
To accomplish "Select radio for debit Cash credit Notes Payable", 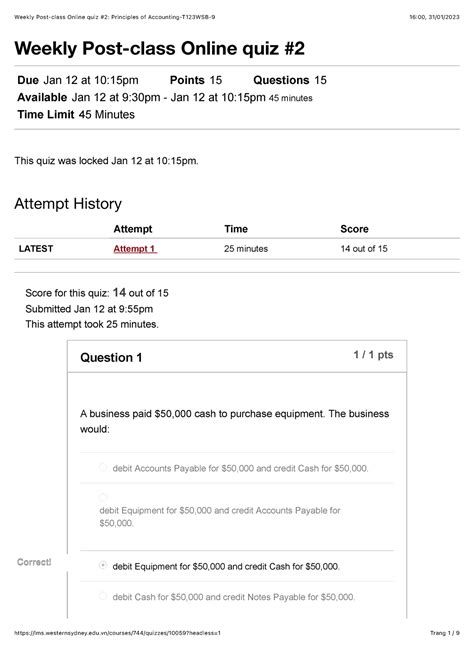I will (x=103, y=596).
